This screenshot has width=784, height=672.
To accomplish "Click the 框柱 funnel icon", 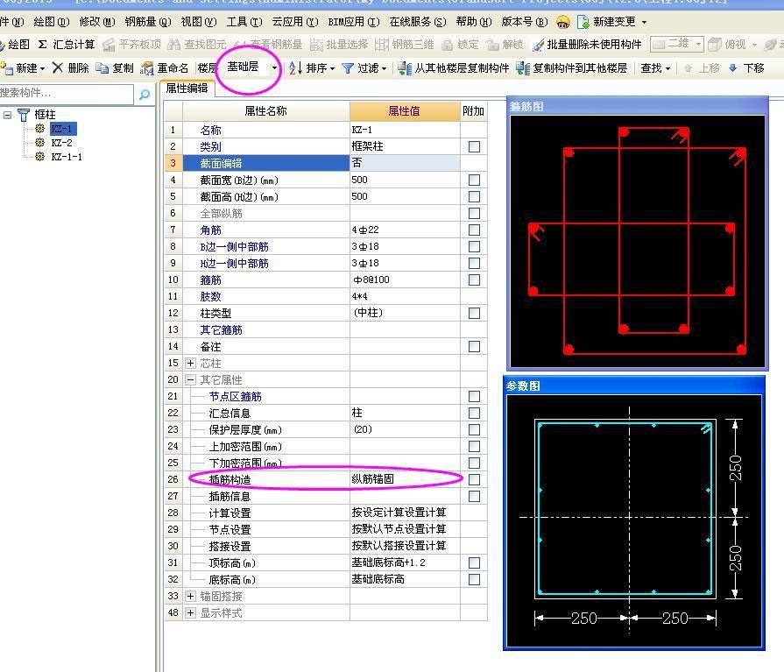I will tap(24, 115).
